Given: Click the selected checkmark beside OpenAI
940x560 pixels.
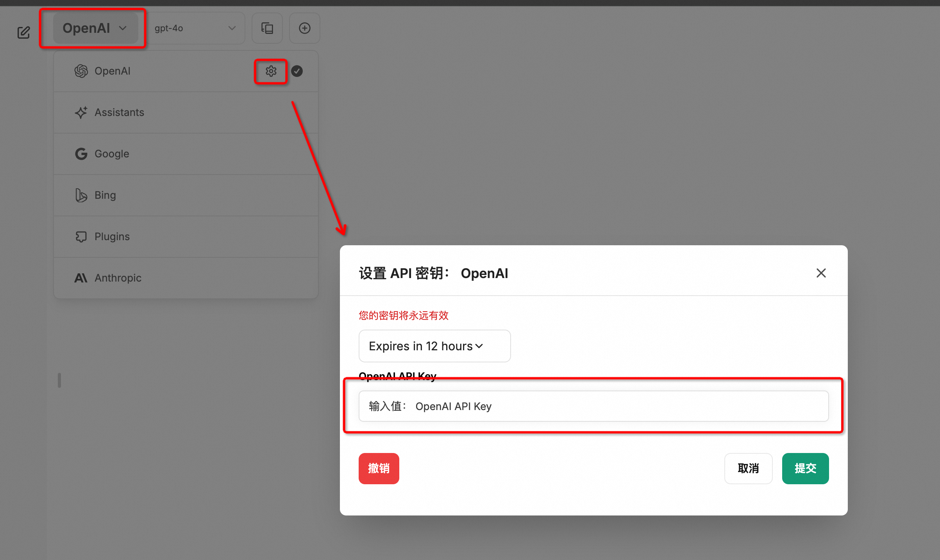Looking at the screenshot, I should pos(297,71).
